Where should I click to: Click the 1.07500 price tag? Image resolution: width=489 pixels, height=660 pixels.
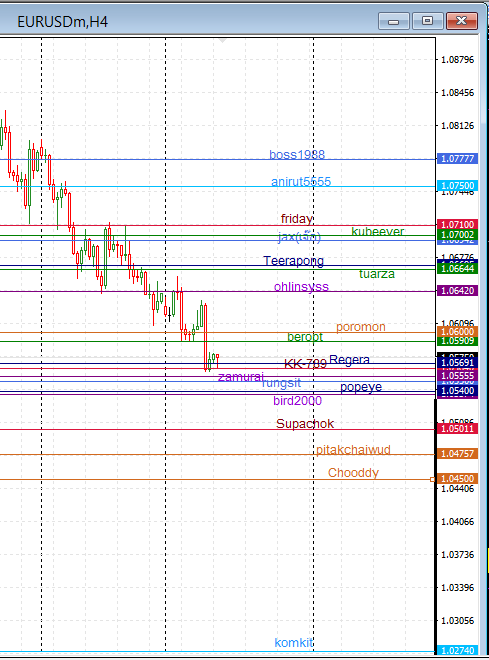[457, 186]
